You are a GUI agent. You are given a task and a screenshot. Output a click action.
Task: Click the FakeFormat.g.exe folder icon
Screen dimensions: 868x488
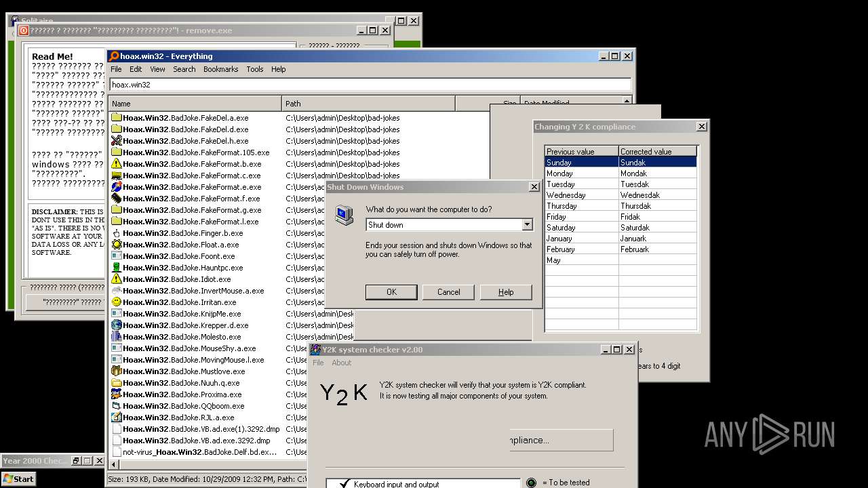tap(116, 210)
